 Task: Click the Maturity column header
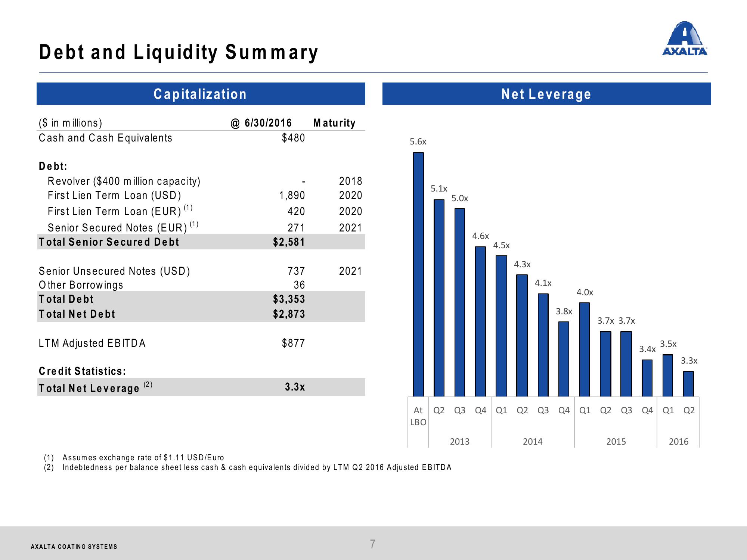pyautogui.click(x=334, y=123)
